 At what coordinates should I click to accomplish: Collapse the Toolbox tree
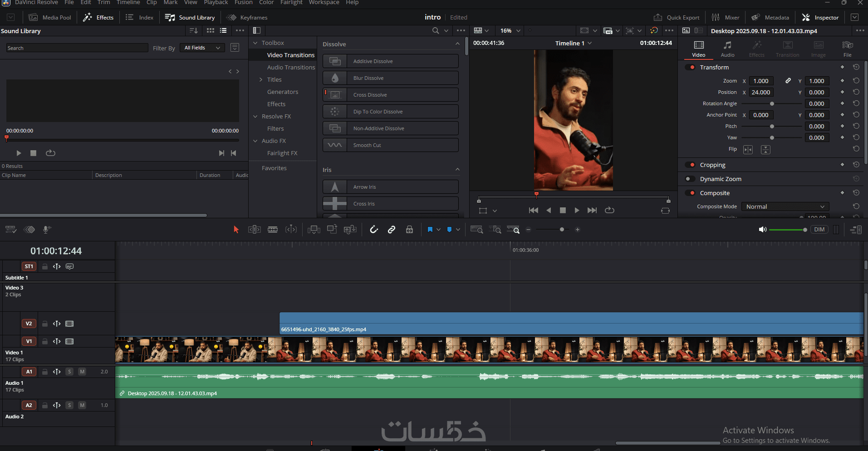click(x=255, y=43)
